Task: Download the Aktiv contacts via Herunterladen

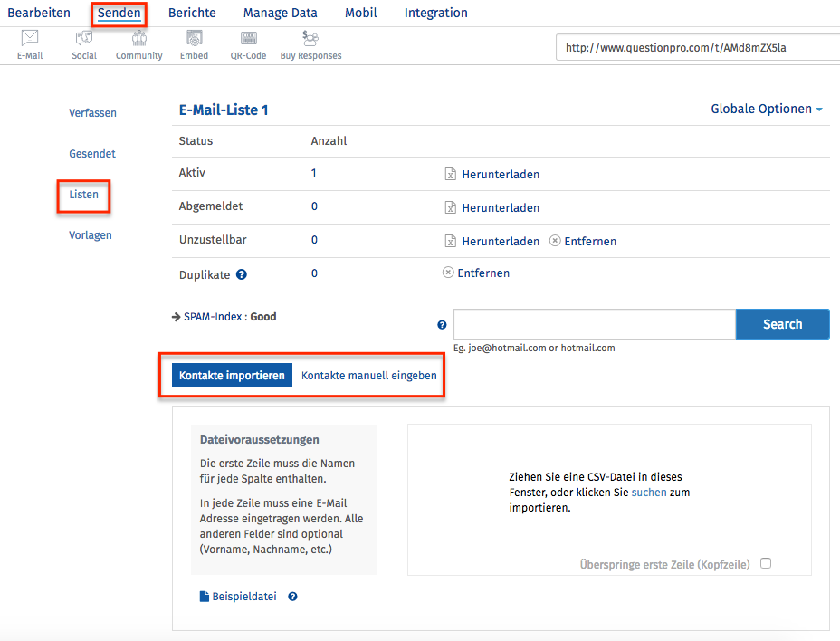Action: point(501,174)
